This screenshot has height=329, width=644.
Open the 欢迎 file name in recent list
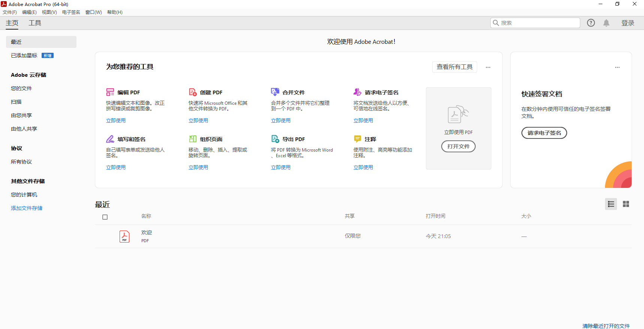tap(147, 232)
